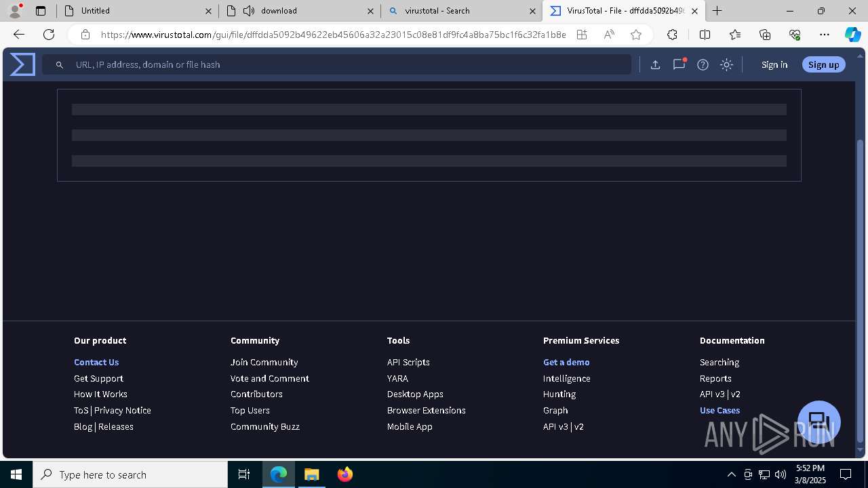868x488 pixels.
Task: Click the search magnifier icon in VirusTotal
Action: [60, 64]
